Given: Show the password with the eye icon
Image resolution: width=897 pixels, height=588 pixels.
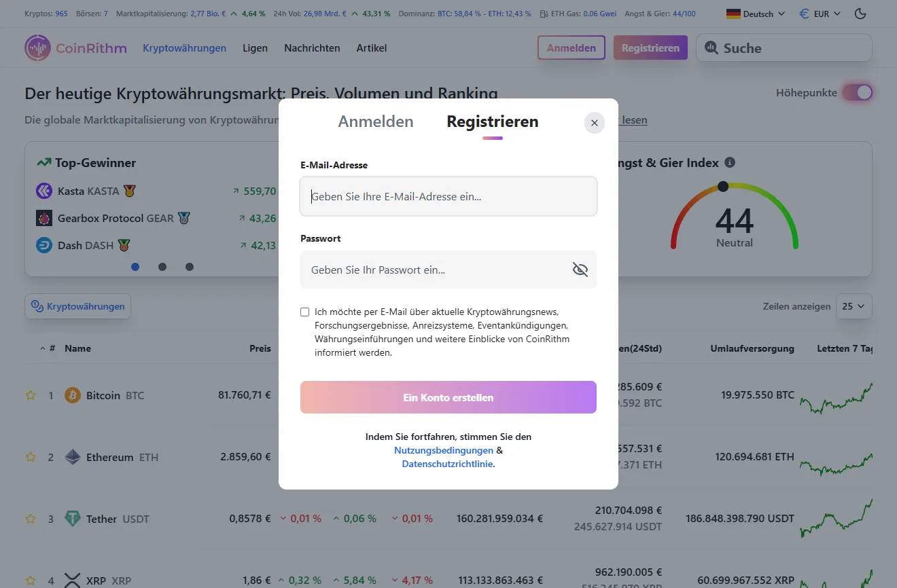Looking at the screenshot, I should click(x=580, y=270).
